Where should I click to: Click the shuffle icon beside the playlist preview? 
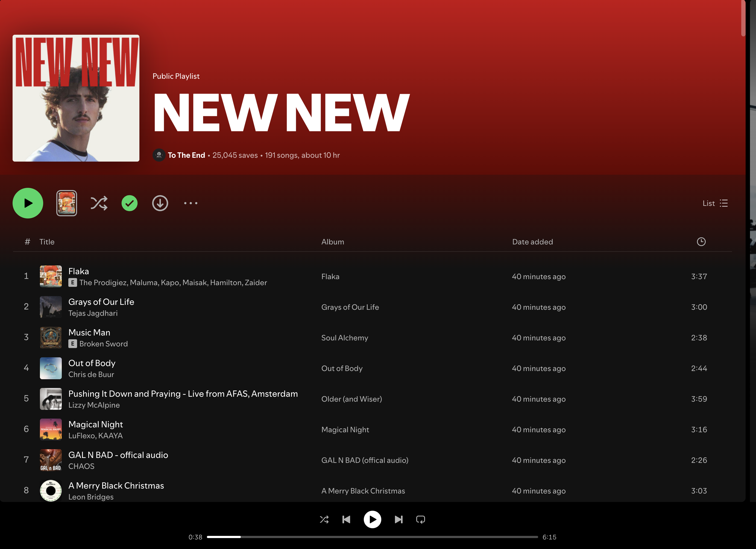coord(99,203)
